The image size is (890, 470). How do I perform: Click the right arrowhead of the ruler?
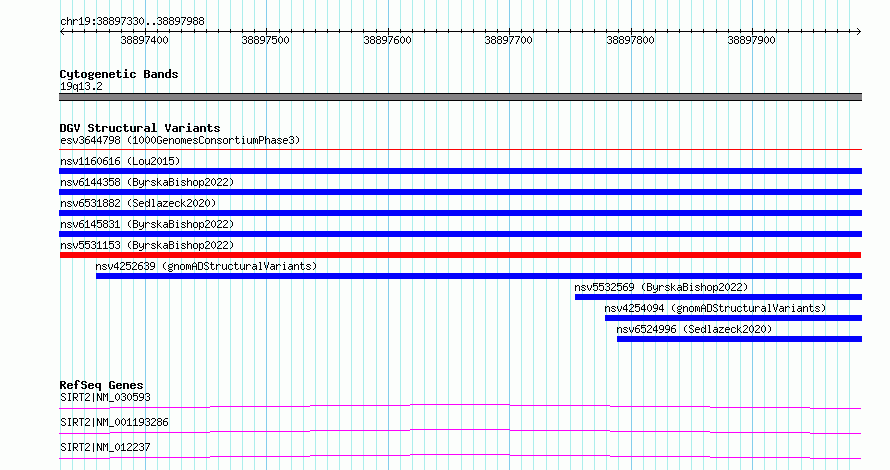859,32
